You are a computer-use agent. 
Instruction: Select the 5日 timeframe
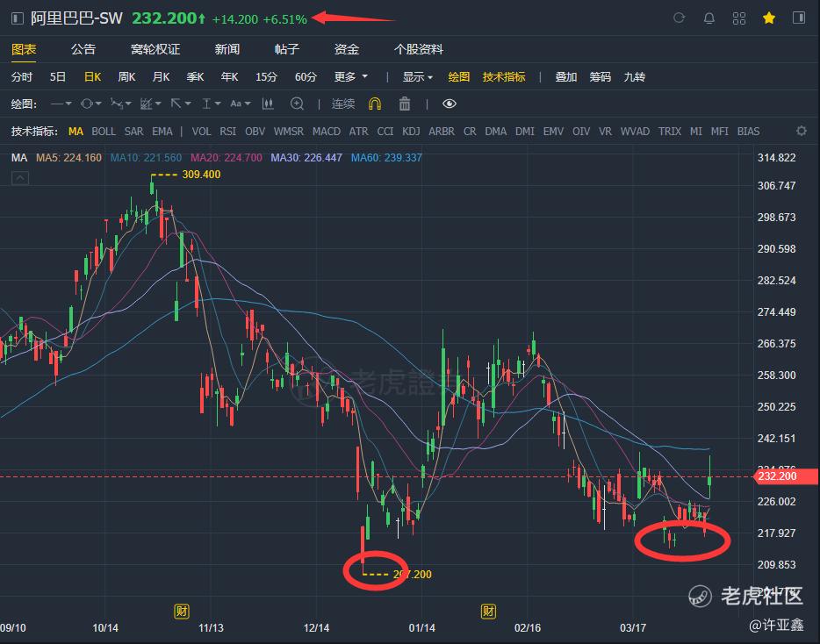[58, 77]
